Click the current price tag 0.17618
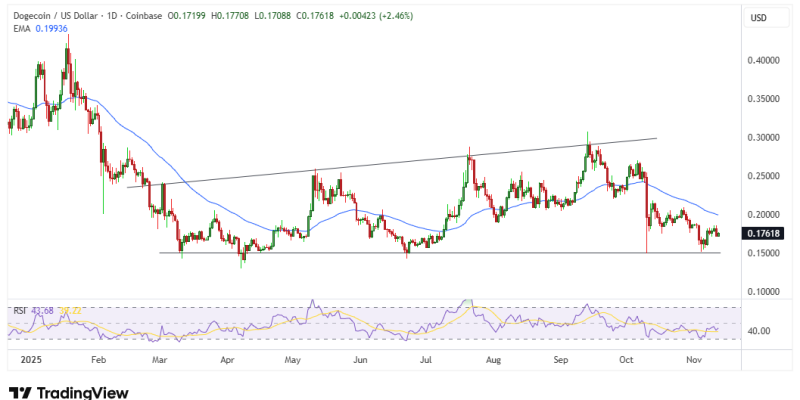 point(765,233)
